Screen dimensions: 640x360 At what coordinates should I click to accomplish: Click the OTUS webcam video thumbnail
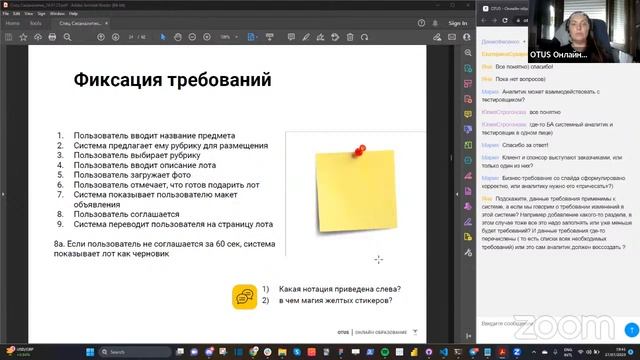pos(584,31)
